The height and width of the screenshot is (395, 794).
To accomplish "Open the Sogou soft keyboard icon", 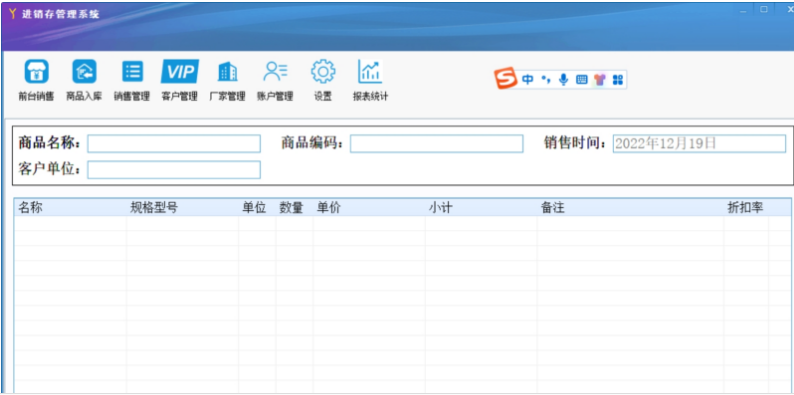I will [x=581, y=80].
